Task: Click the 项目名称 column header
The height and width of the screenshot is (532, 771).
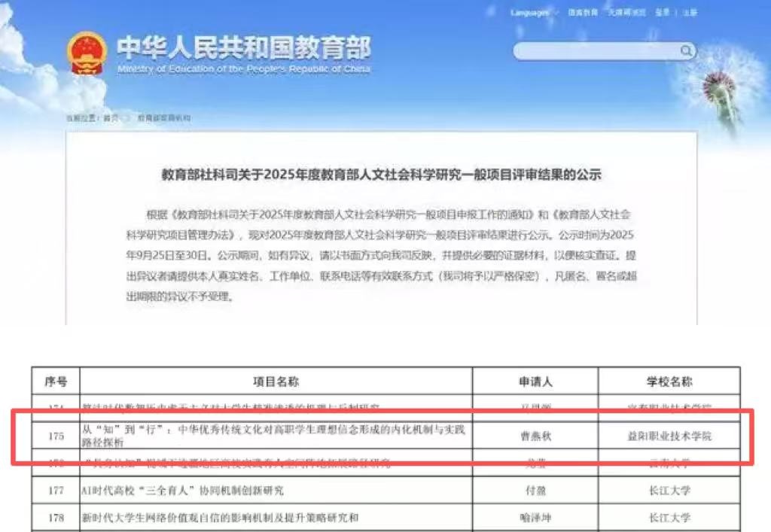Action: coord(277,382)
